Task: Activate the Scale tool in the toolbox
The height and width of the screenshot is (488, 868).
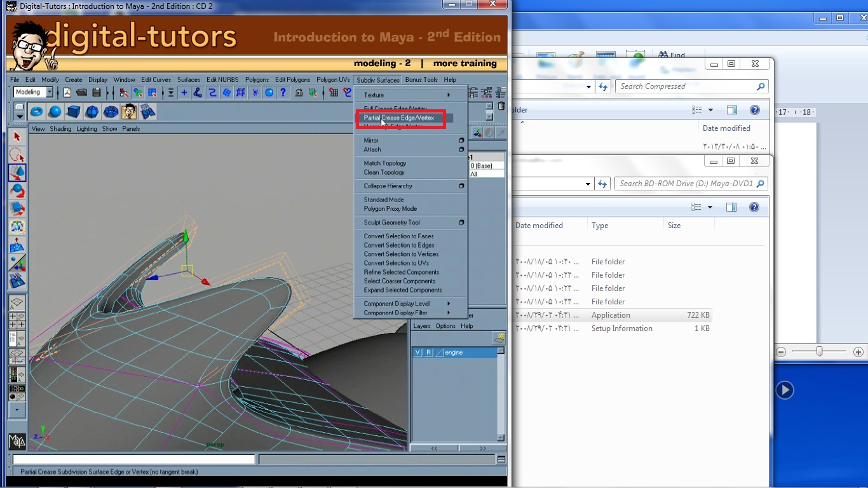Action: point(17,208)
